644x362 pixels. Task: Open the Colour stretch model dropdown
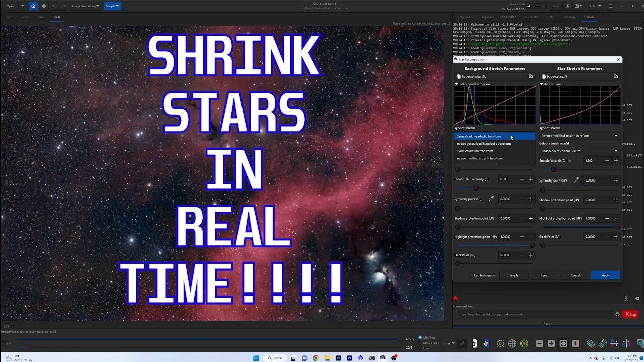click(580, 151)
